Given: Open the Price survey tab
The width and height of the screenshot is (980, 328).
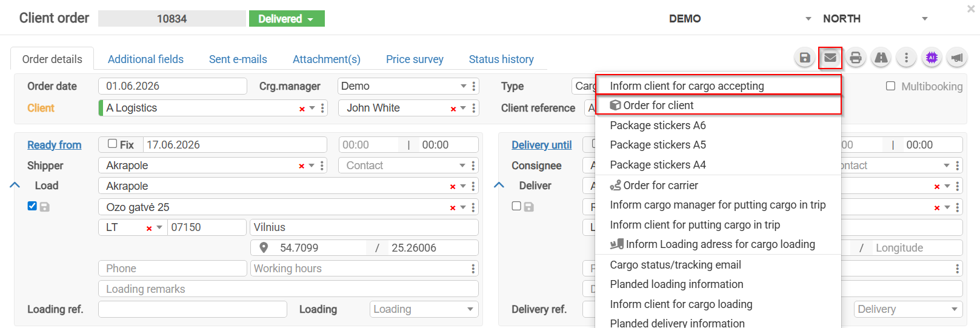Looking at the screenshot, I should coord(415,59).
